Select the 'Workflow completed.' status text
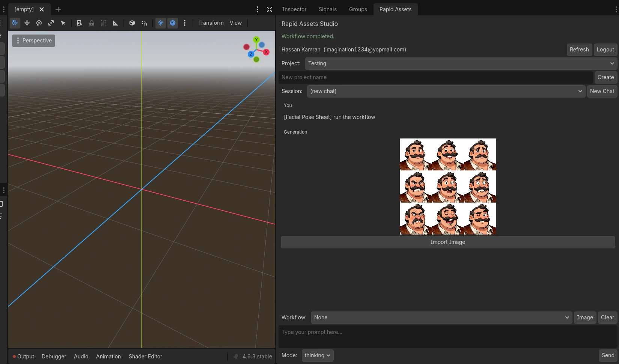619x364 pixels. tap(308, 36)
